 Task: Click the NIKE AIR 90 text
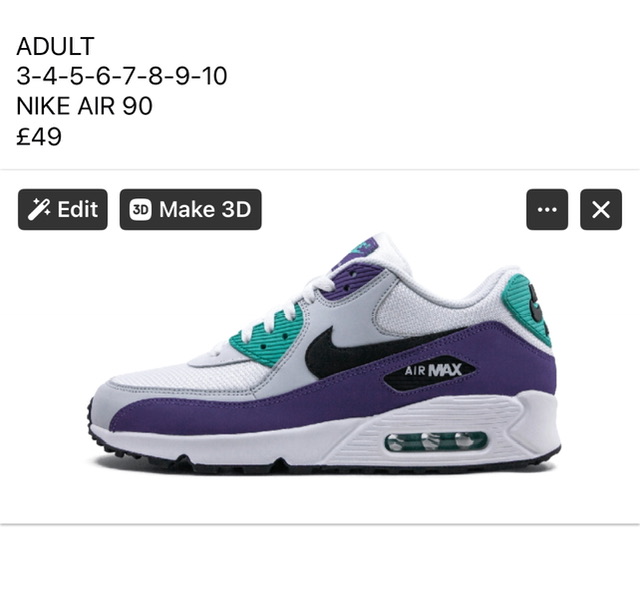click(x=84, y=106)
